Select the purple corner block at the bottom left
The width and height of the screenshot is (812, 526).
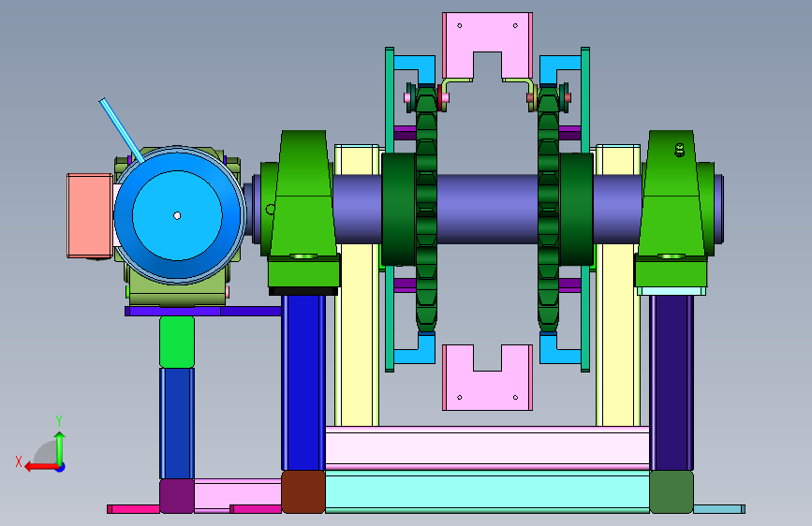177,496
